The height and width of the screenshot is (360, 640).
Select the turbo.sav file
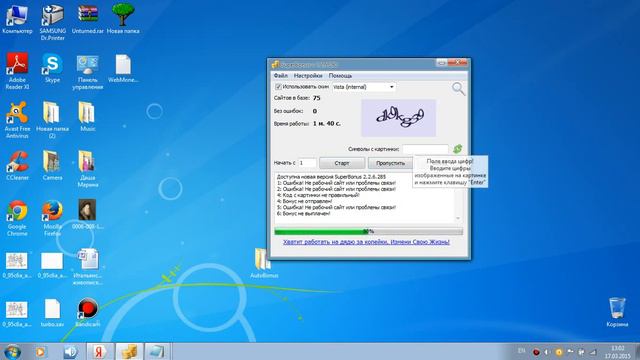click(52, 313)
